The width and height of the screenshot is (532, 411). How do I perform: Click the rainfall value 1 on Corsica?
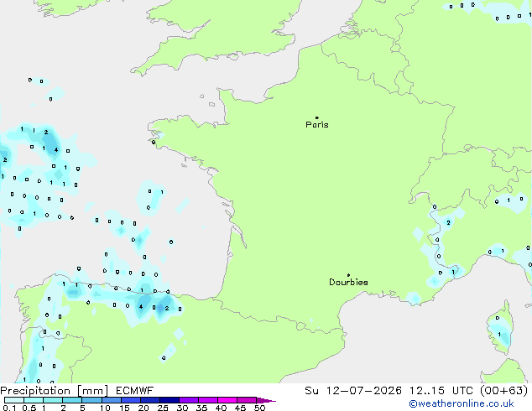pyautogui.click(x=499, y=335)
